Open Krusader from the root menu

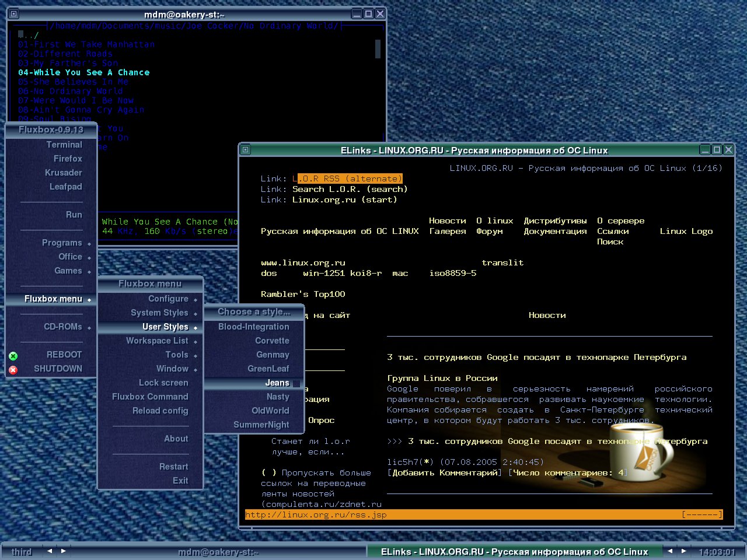tap(51, 173)
